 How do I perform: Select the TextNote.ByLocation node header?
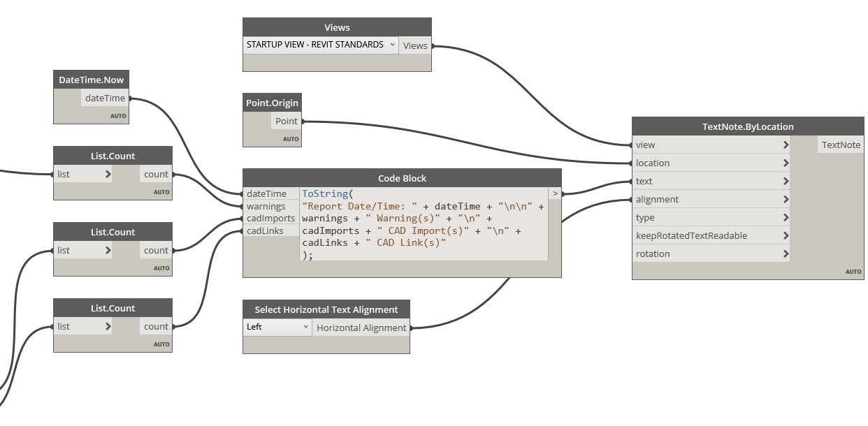pos(748,126)
